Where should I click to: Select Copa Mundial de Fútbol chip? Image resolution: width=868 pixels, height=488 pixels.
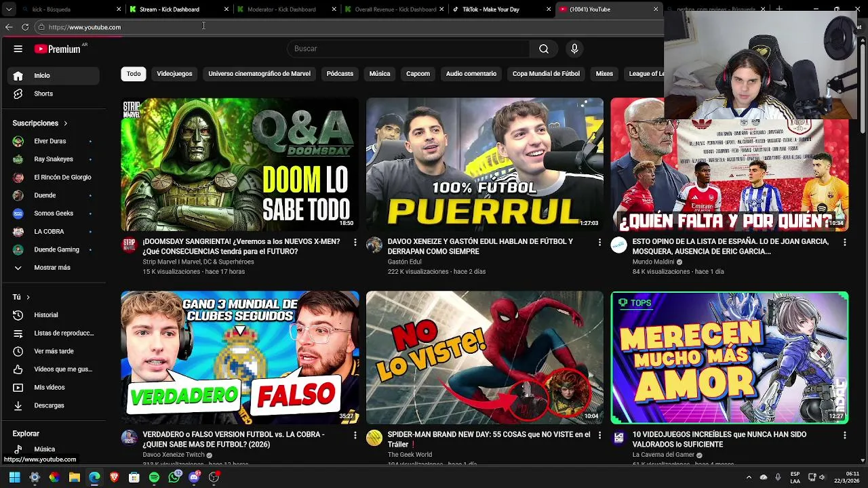coord(546,74)
